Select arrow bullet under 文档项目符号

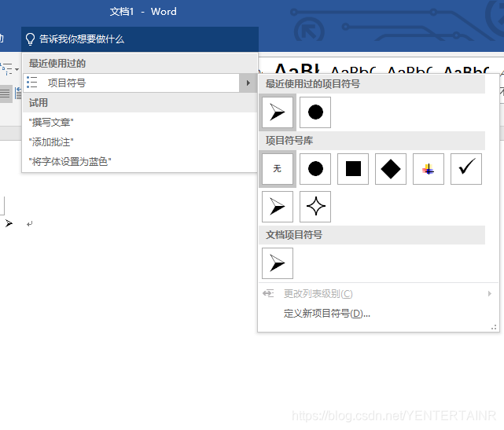(278, 263)
